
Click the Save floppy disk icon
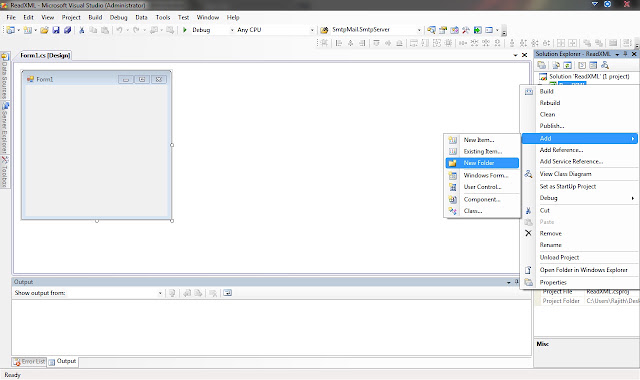point(56,30)
